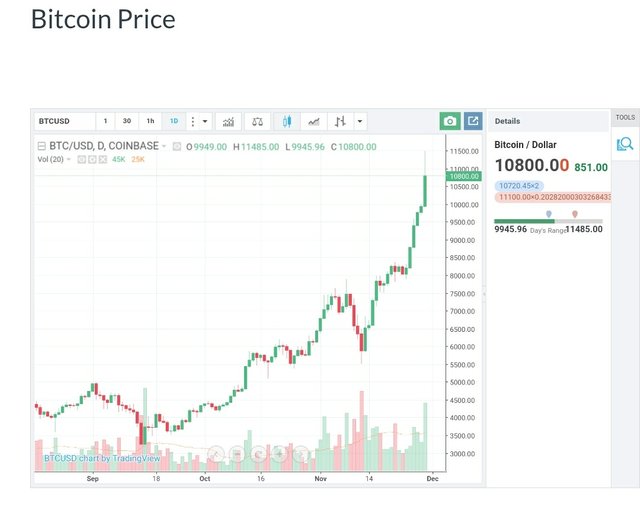Open the chart style dropdown arrow
Viewport: 640px width, 510px height.
point(360,121)
